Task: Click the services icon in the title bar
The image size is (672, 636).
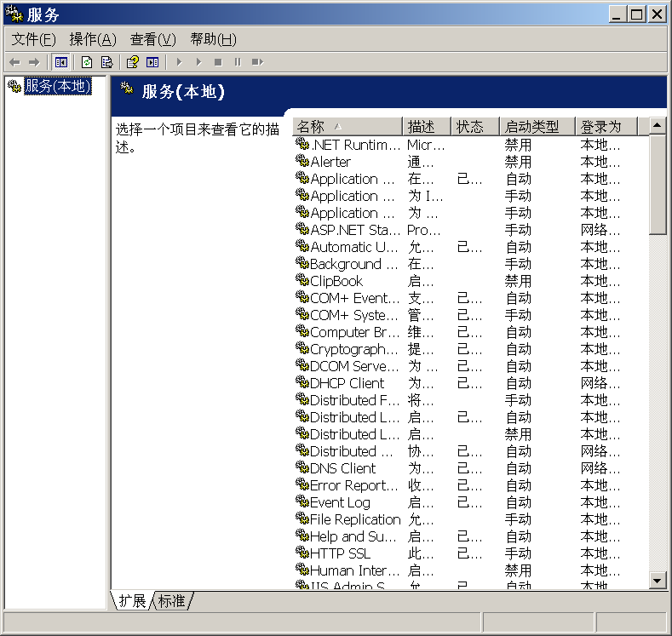Action: pos(14,14)
